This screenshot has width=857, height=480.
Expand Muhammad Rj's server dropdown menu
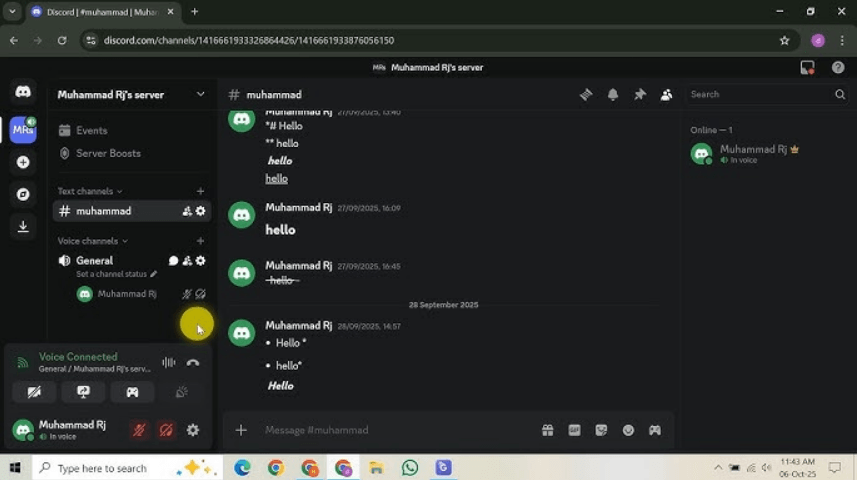click(x=201, y=95)
